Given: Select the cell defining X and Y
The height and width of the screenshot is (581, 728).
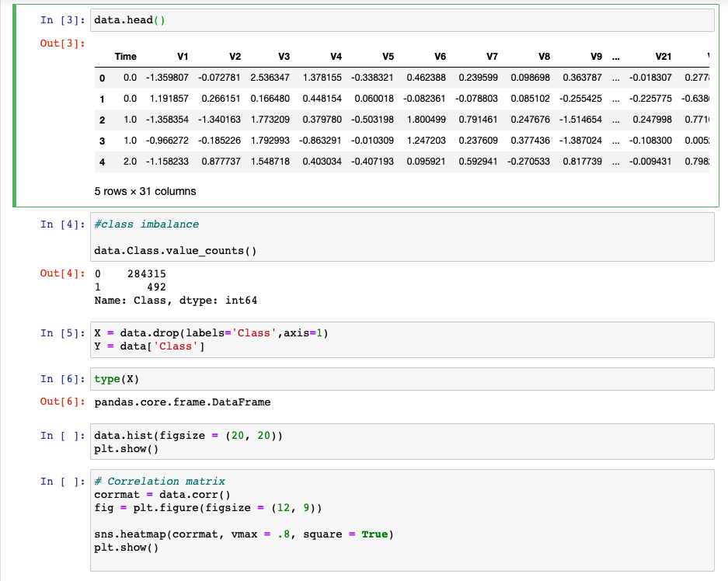Looking at the screenshot, I should [x=402, y=339].
